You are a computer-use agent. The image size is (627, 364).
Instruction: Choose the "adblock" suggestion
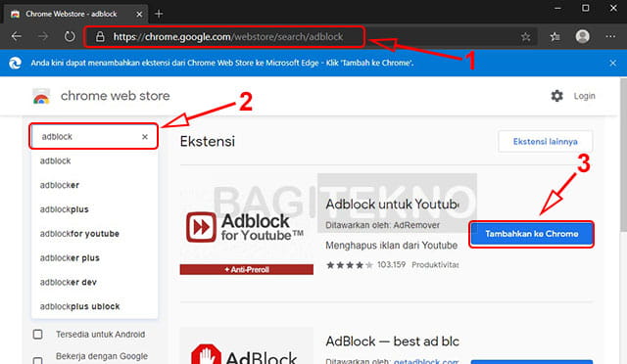tap(94, 161)
